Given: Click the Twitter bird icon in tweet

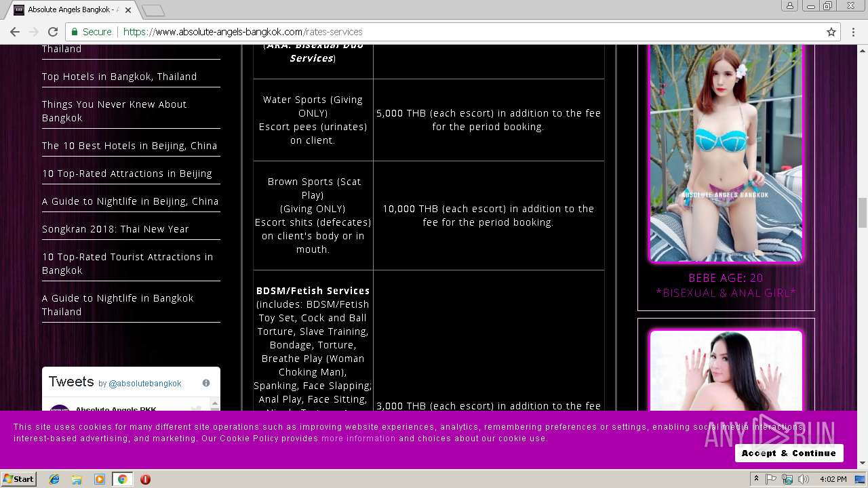Looking at the screenshot, I should [197, 409].
